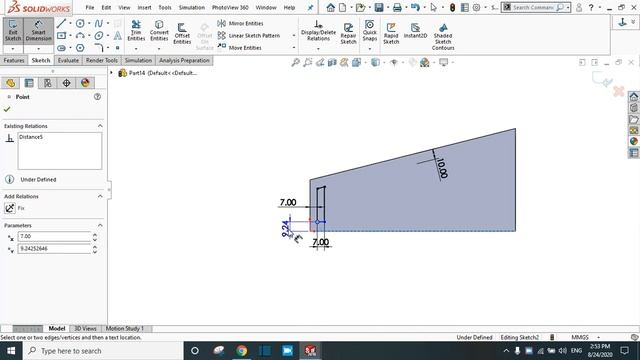Expand the Part14 flyout tree
Image resolution: width=640 pixels, height=360 pixels.
point(111,73)
